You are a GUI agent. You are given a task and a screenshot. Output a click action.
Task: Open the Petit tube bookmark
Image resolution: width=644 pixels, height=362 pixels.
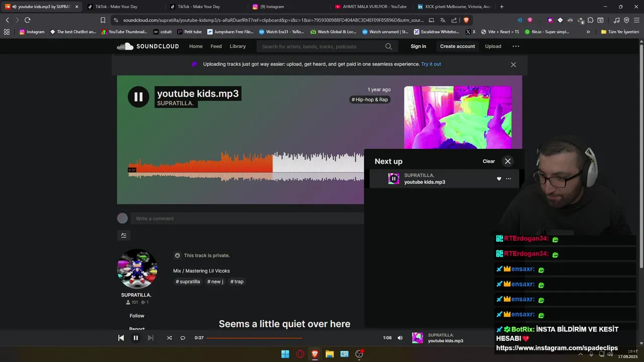click(x=190, y=32)
